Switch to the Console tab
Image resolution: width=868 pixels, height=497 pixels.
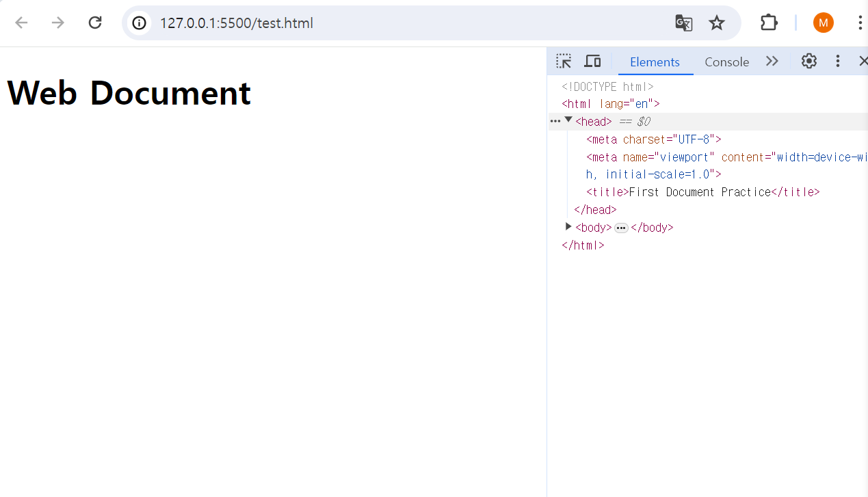click(x=726, y=62)
